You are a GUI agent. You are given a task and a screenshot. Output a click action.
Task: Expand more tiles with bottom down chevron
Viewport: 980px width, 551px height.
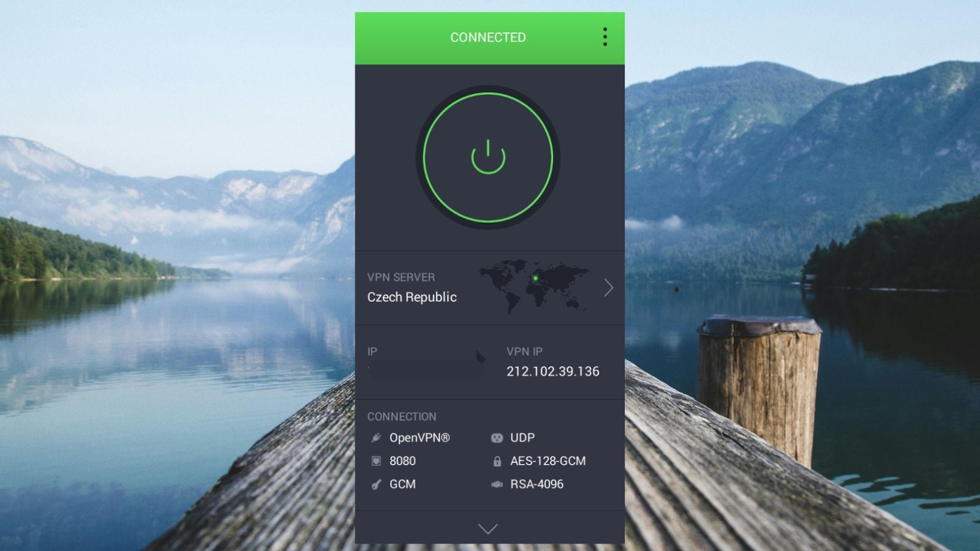point(488,529)
